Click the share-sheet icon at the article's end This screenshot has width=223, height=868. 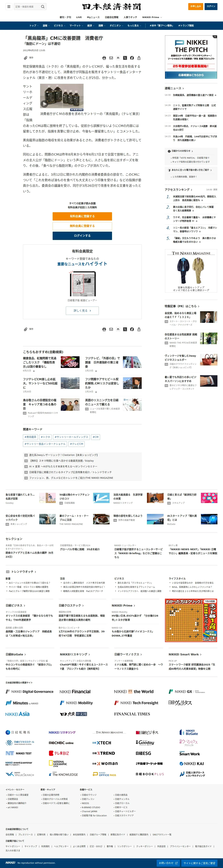click(x=139, y=329)
